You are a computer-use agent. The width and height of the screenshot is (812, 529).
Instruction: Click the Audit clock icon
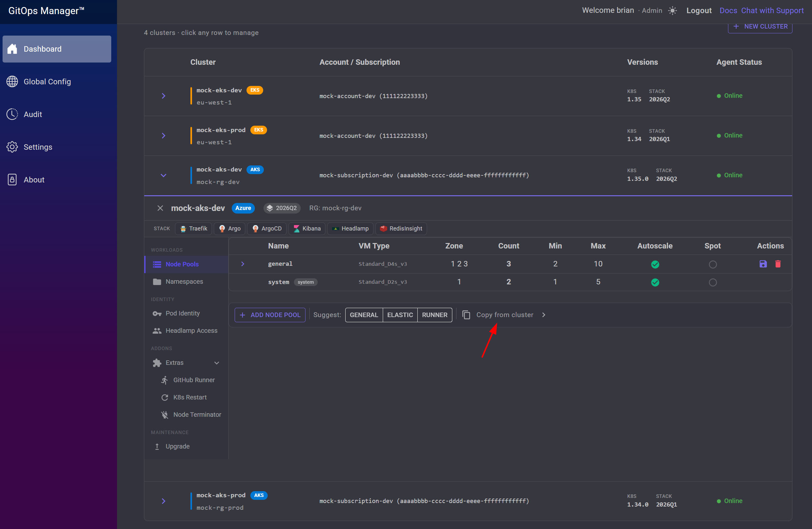click(12, 114)
